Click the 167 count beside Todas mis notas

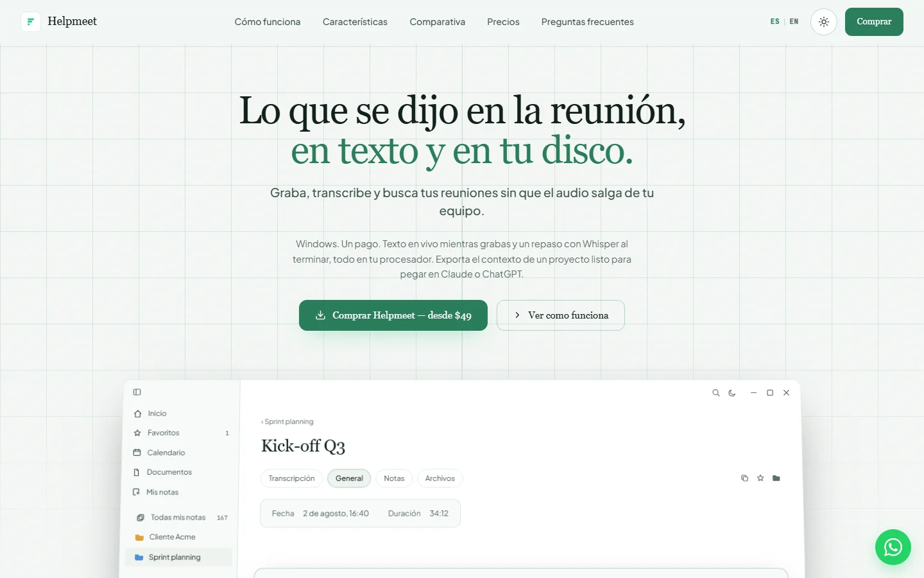pyautogui.click(x=222, y=518)
